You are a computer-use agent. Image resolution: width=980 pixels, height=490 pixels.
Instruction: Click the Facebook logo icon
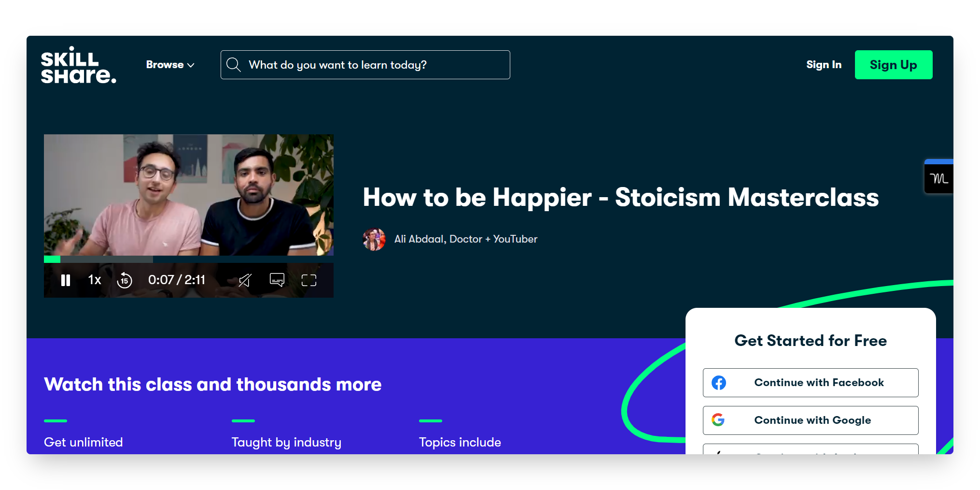point(719,383)
